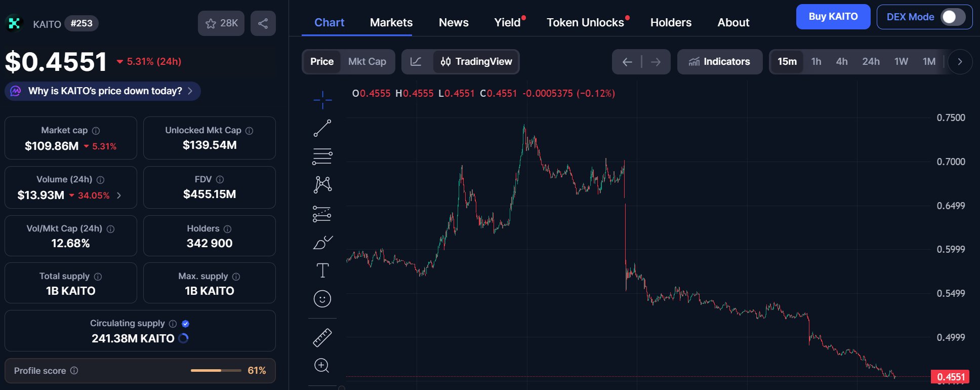Click the Profile score progress bar
Viewport: 980px width, 390px height.
point(216,371)
